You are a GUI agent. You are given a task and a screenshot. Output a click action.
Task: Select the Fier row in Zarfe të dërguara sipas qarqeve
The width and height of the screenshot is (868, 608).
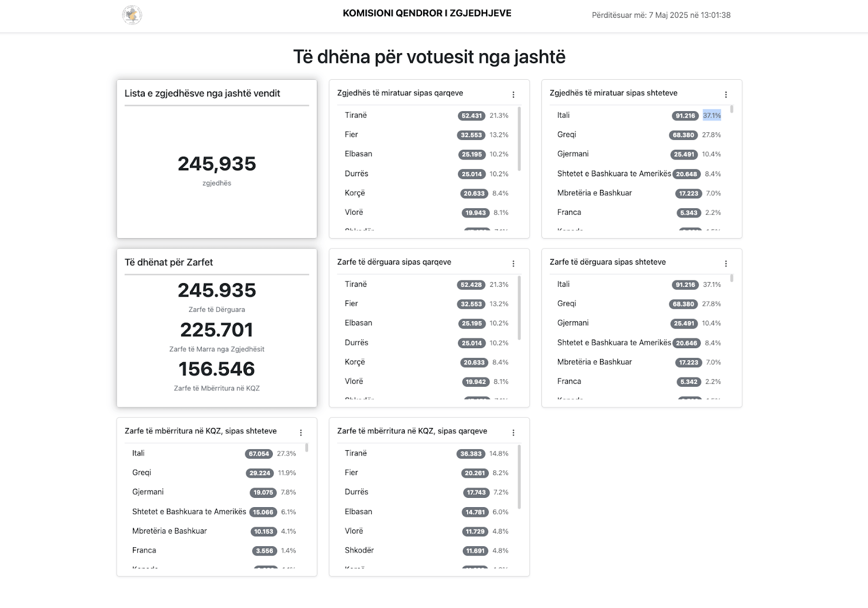(x=426, y=304)
